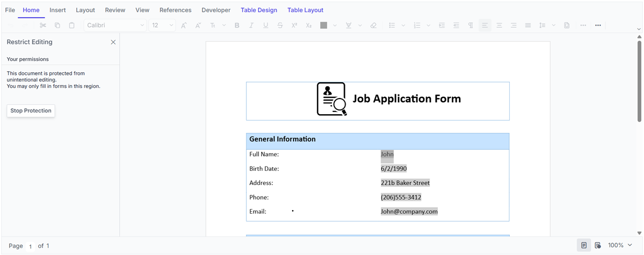Viewport: 644px width, 255px height.
Task: Click the line spacing icon
Action: [542, 25]
